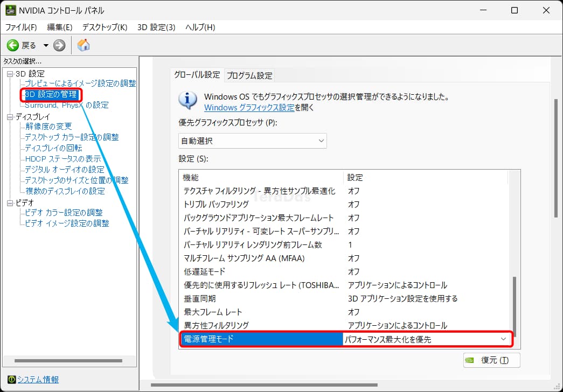Select the テクスチャ フィルタリング - 異方性サンプル最適化 row
The image size is (563, 392).
pos(344,191)
